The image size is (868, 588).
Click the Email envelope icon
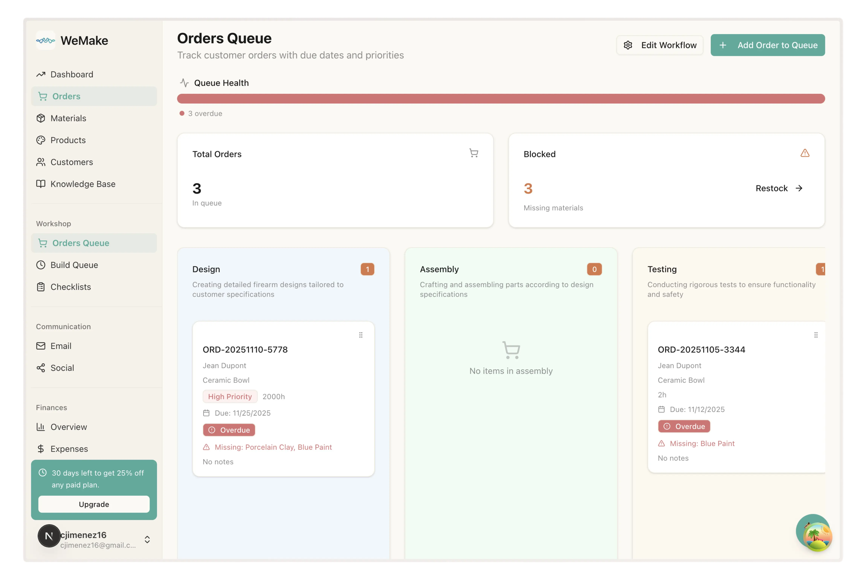tap(41, 346)
